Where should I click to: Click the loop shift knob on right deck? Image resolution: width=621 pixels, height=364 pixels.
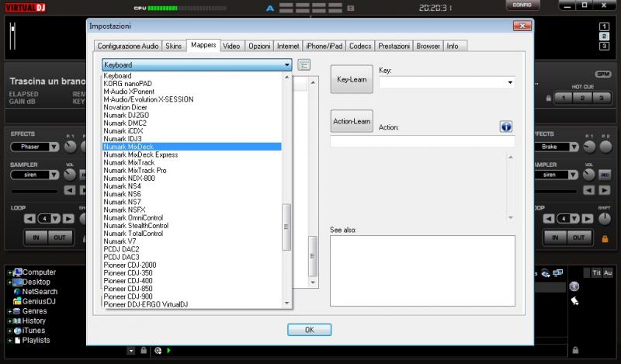click(x=605, y=219)
